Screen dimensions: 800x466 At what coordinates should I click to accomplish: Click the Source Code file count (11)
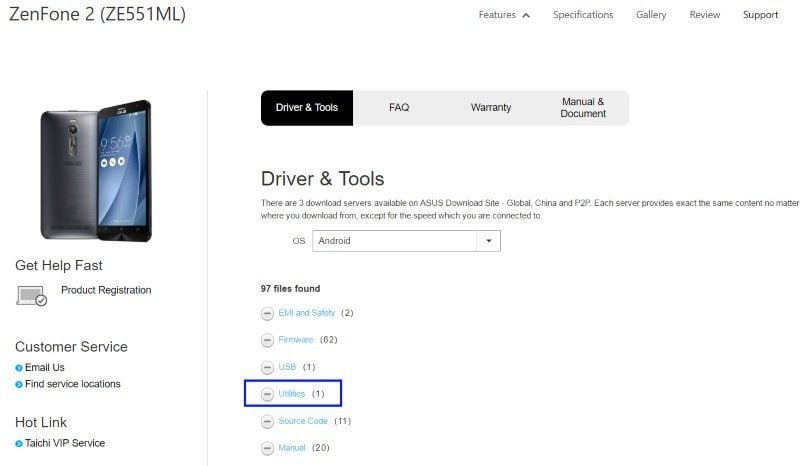point(342,421)
